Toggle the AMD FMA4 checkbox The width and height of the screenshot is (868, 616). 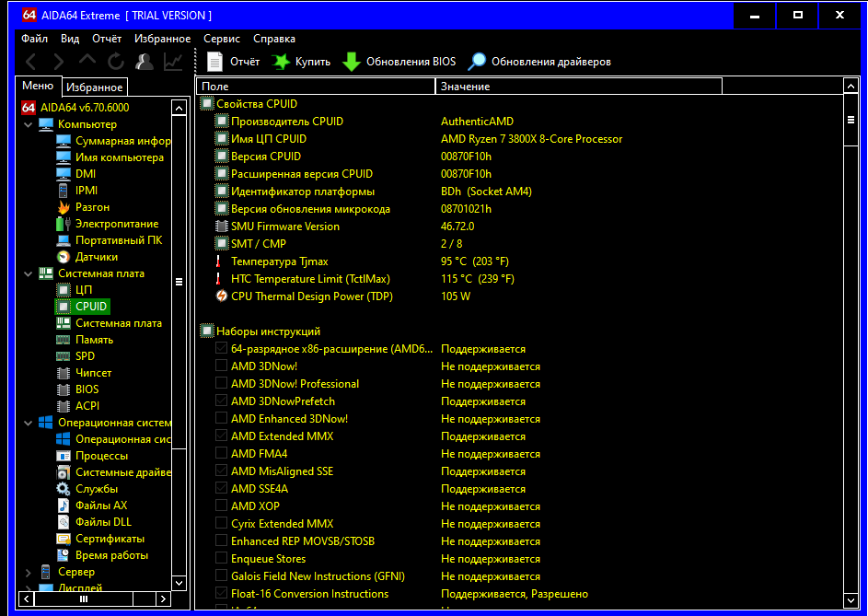[221, 454]
